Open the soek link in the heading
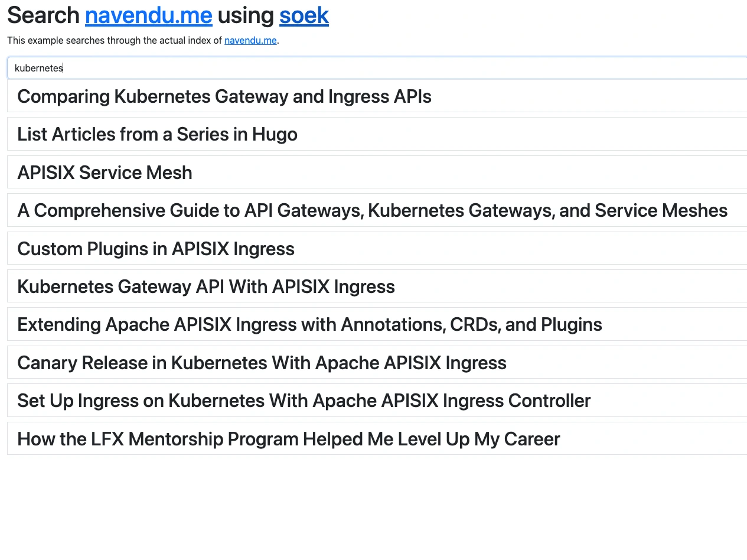747x560 pixels. (304, 15)
